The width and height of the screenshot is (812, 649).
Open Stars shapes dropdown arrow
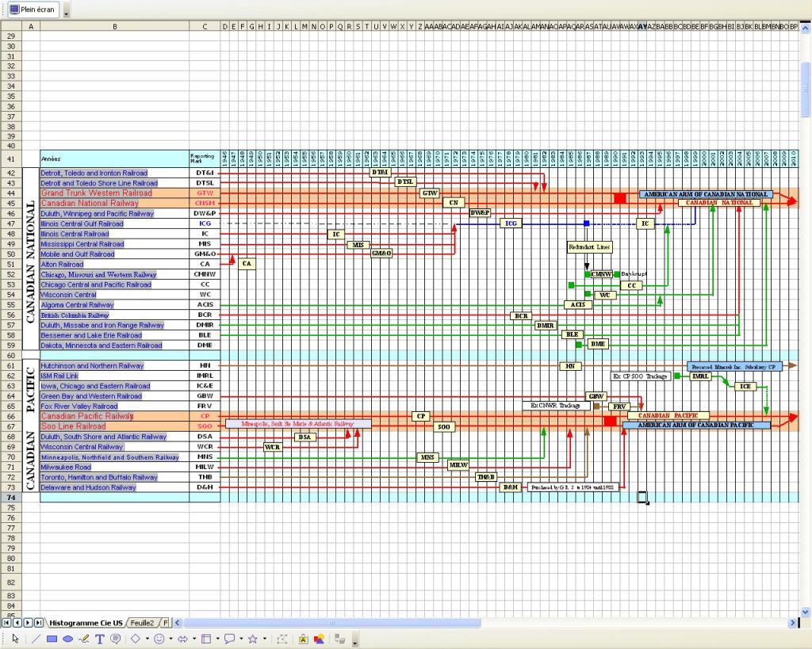click(x=265, y=639)
